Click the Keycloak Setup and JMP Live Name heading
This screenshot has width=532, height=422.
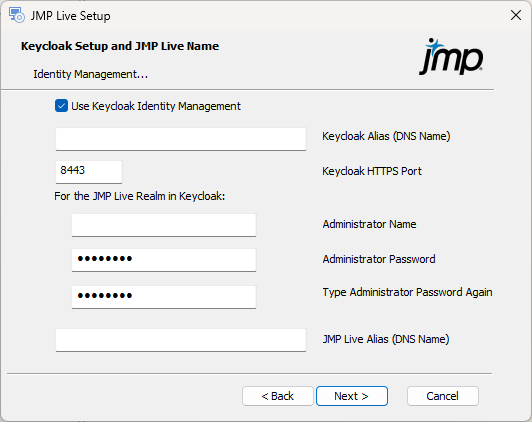[120, 46]
